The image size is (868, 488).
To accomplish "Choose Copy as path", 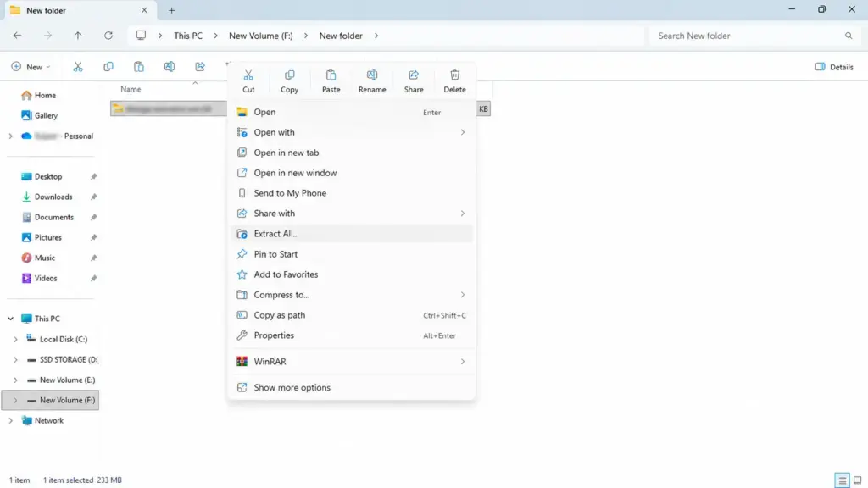I will (351, 315).
